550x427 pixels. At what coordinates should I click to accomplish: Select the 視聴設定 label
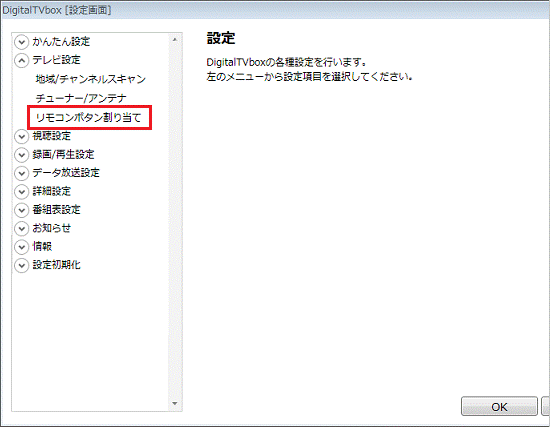point(52,136)
